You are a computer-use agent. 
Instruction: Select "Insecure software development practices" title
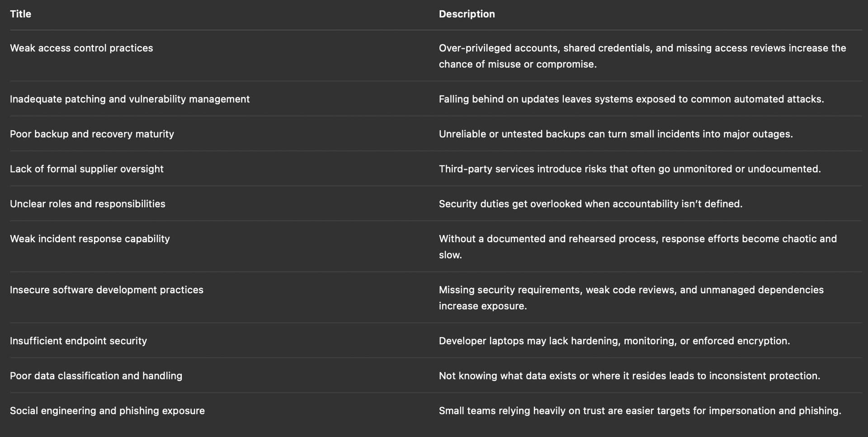(107, 290)
